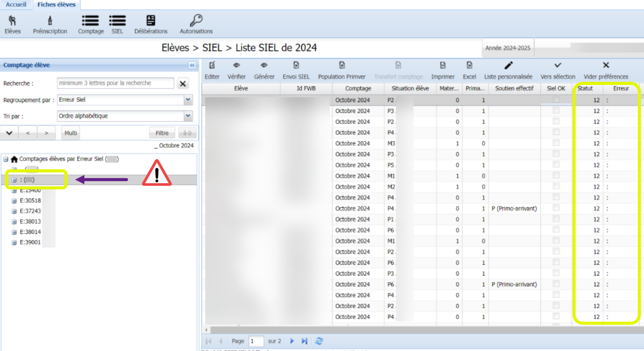Open the Elèves section icon
Image resolution: width=644 pixels, height=351 pixels.
coord(12,21)
